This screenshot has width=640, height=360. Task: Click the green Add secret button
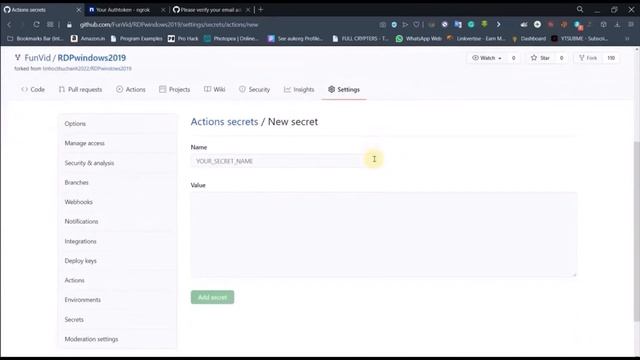pyautogui.click(x=212, y=297)
